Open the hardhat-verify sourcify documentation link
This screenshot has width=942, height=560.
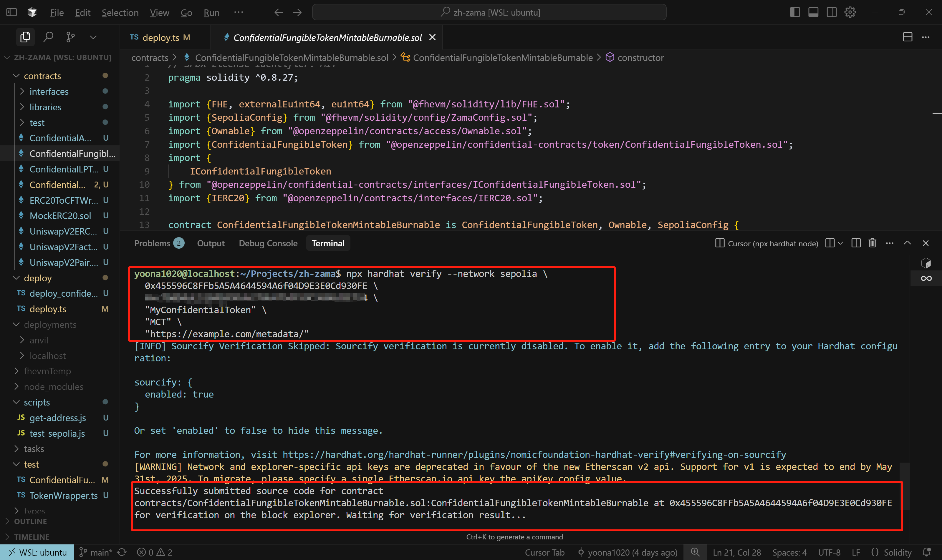click(534, 455)
